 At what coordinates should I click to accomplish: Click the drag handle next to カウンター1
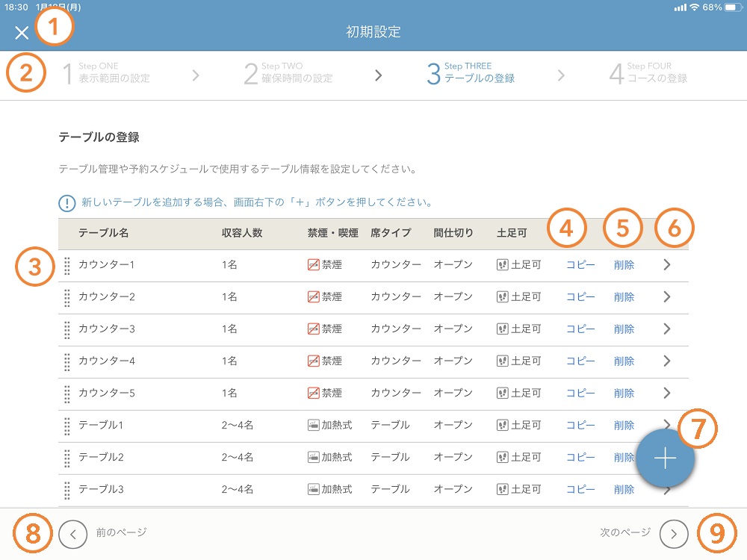click(x=67, y=265)
